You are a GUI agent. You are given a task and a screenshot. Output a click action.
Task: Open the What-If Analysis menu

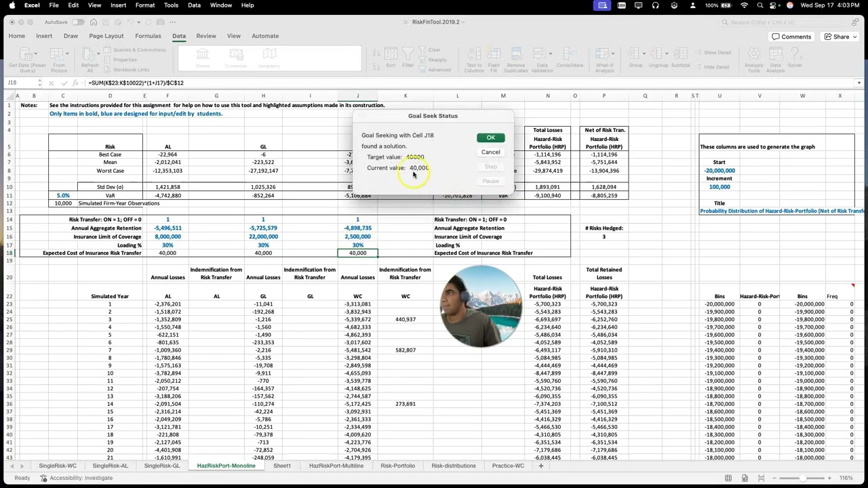tap(604, 60)
